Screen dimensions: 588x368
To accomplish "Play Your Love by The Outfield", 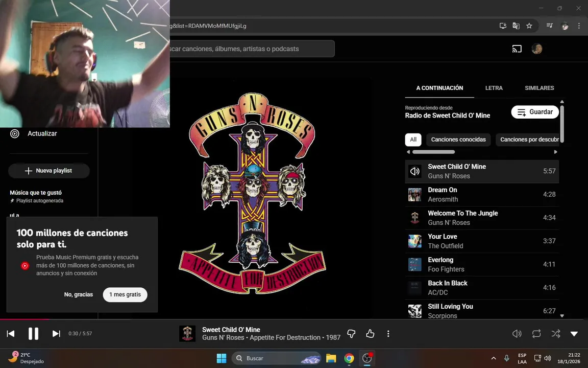I will point(482,241).
